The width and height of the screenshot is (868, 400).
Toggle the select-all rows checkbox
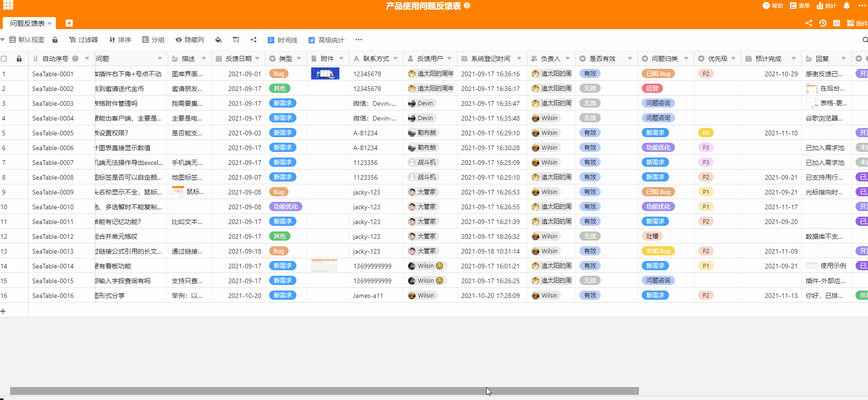pyautogui.click(x=4, y=59)
